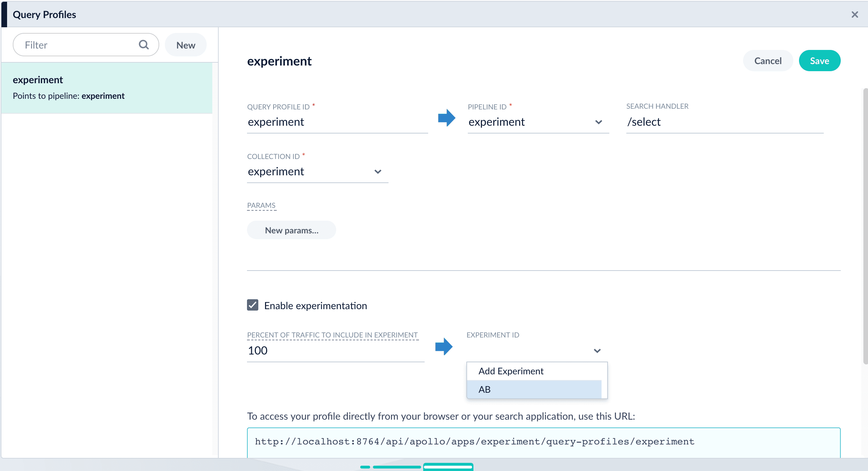
Task: Click the Query Profile ID text field
Action: coord(336,122)
